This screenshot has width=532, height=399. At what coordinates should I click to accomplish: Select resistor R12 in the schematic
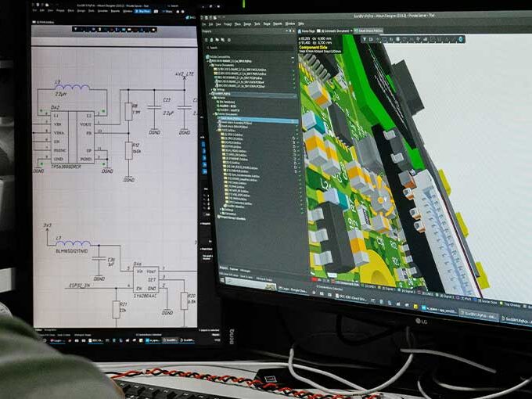(x=128, y=151)
